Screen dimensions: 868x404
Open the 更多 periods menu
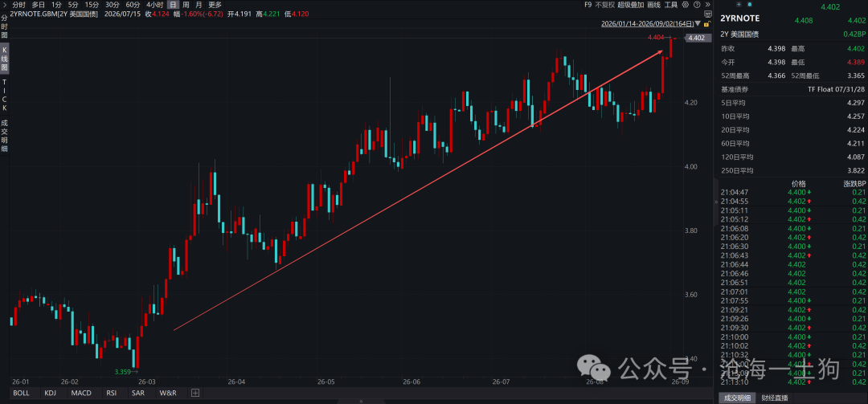(215, 5)
